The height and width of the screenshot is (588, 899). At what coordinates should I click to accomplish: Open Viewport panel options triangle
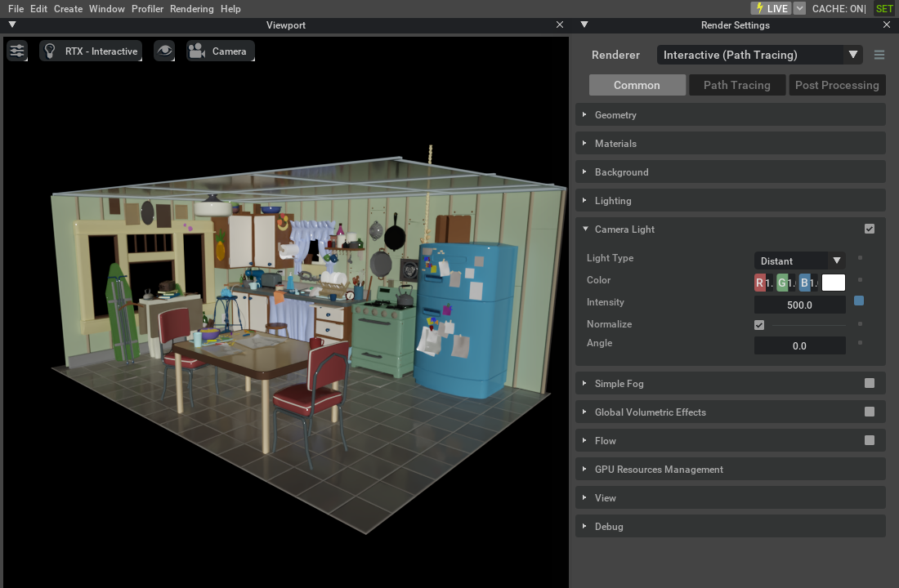click(x=12, y=24)
